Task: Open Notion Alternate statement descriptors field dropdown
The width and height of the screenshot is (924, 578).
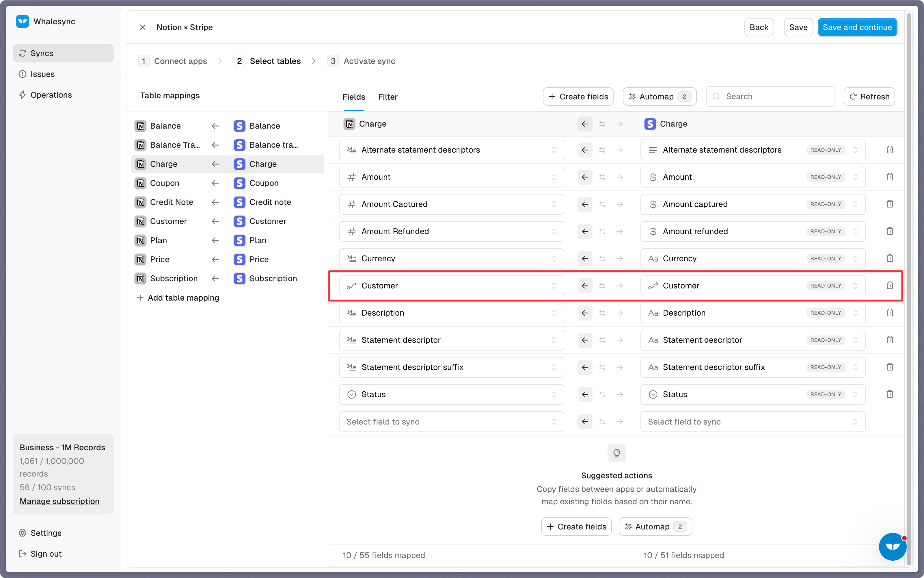Action: point(451,150)
